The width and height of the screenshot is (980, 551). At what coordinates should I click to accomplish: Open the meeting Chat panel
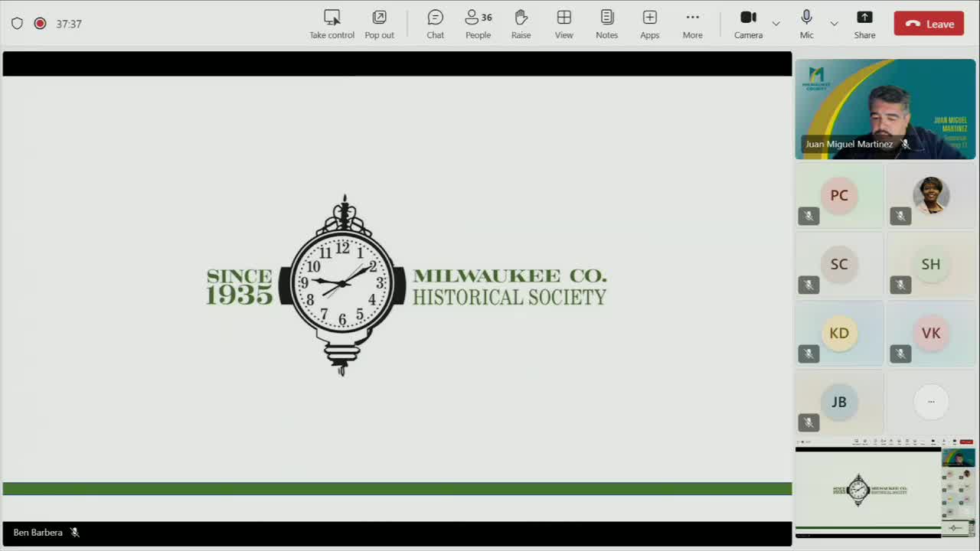click(435, 24)
